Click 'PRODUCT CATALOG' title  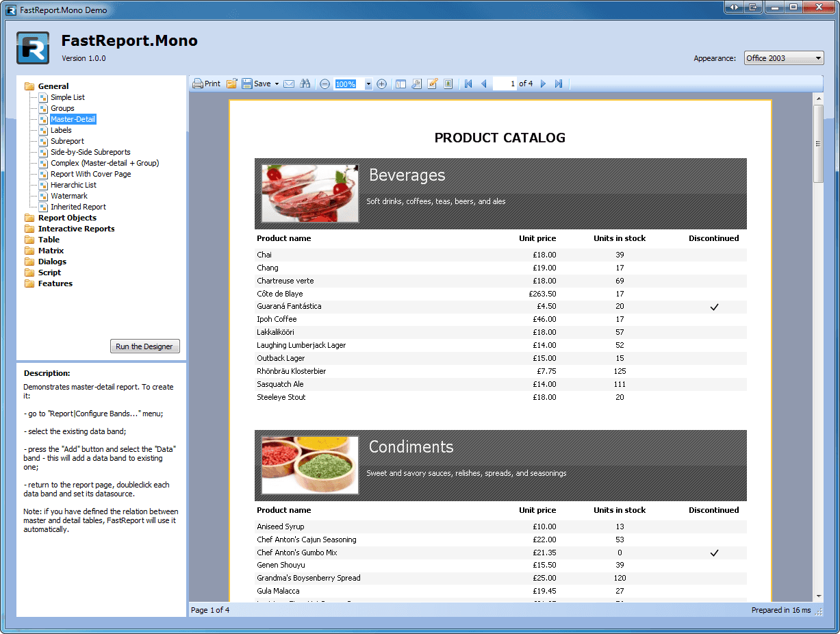[x=500, y=138]
